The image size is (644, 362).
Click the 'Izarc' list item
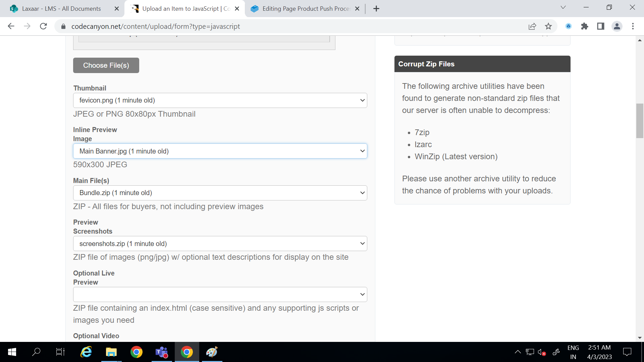tap(423, 144)
